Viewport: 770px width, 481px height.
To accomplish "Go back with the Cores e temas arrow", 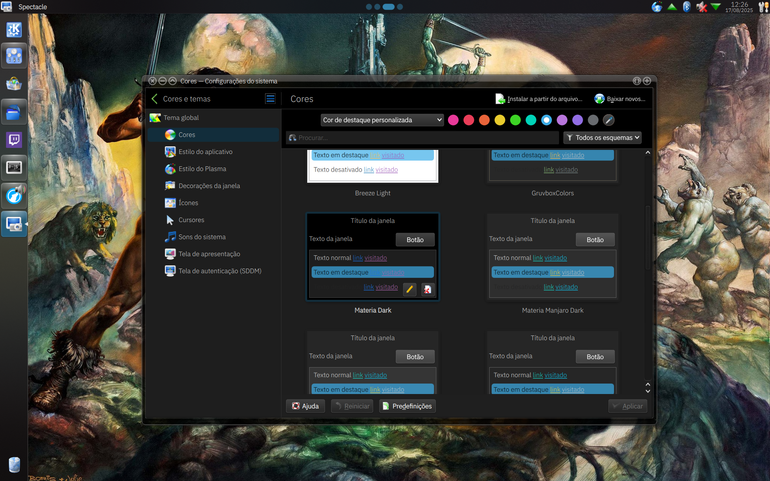I will click(x=155, y=99).
